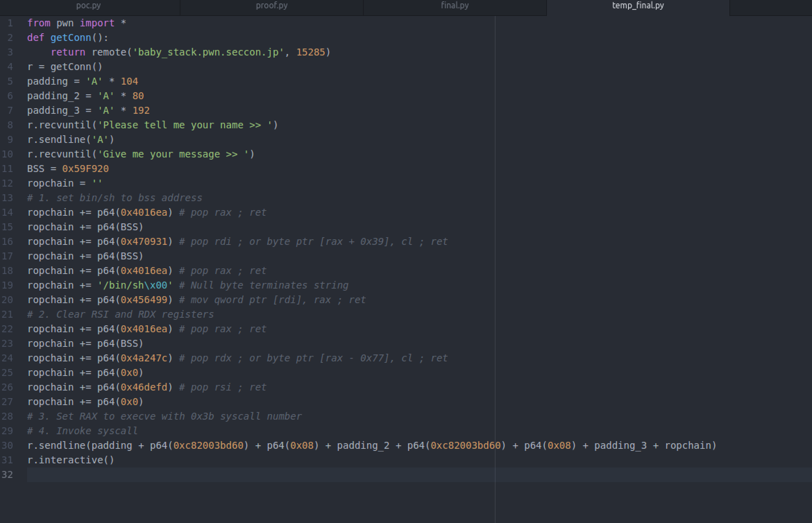The width and height of the screenshot is (812, 523).
Task: Click p64(BSS) on line 23
Action: [x=120, y=344]
